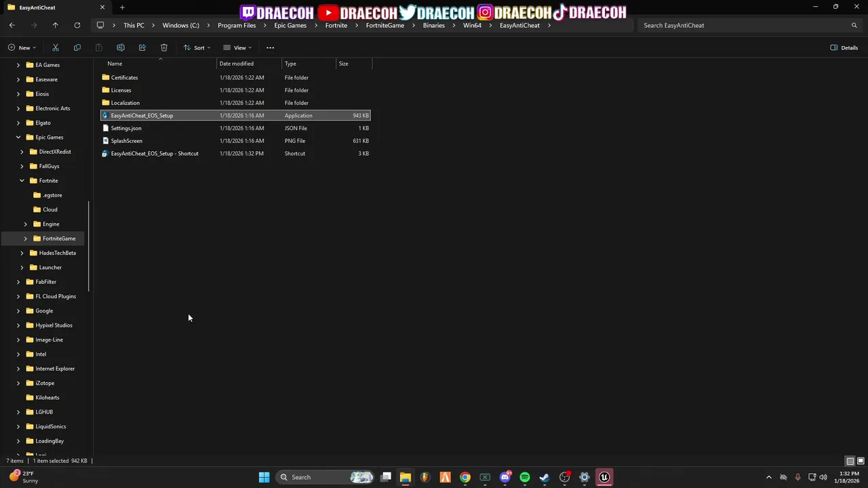Viewport: 868px width, 488px height.
Task: Open the Sort options dropdown
Action: pyautogui.click(x=197, y=47)
